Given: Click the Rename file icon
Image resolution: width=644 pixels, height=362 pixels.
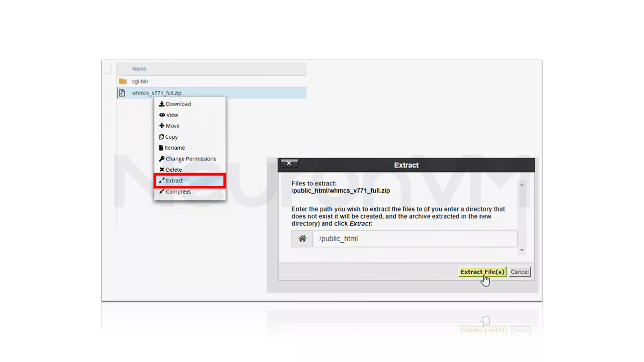Looking at the screenshot, I should 161,148.
